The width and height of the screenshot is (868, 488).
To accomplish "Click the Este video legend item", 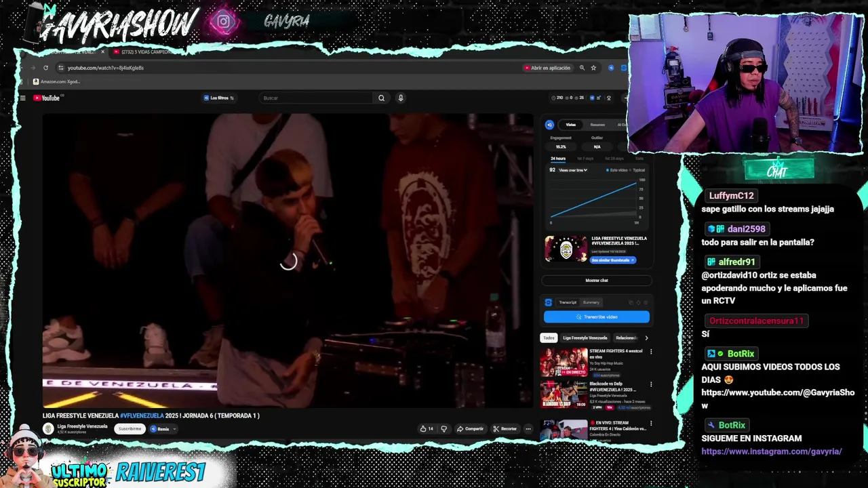I will (x=616, y=170).
